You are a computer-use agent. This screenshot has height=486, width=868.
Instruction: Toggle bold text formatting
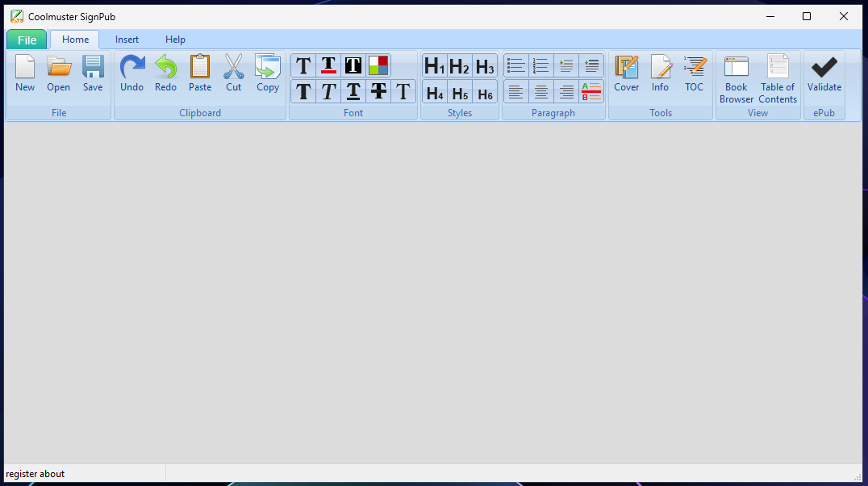(303, 91)
